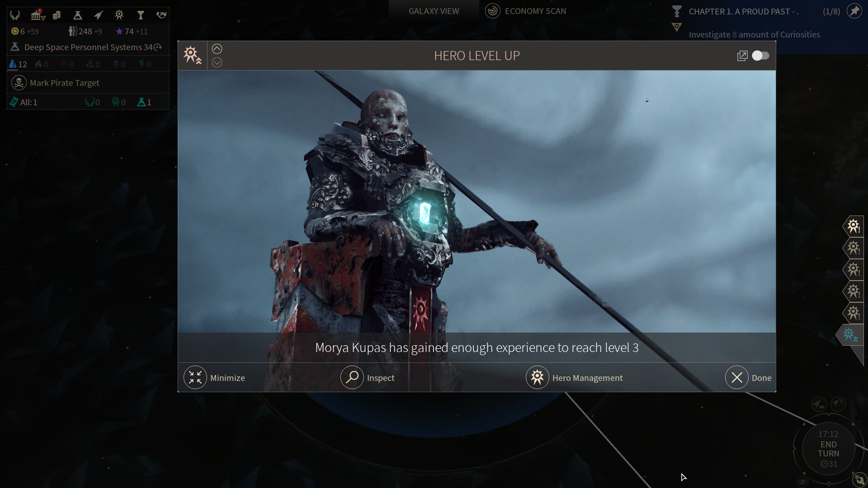868x488 pixels.
Task: Click the Inspect button for Morya Kupas
Action: (x=367, y=377)
